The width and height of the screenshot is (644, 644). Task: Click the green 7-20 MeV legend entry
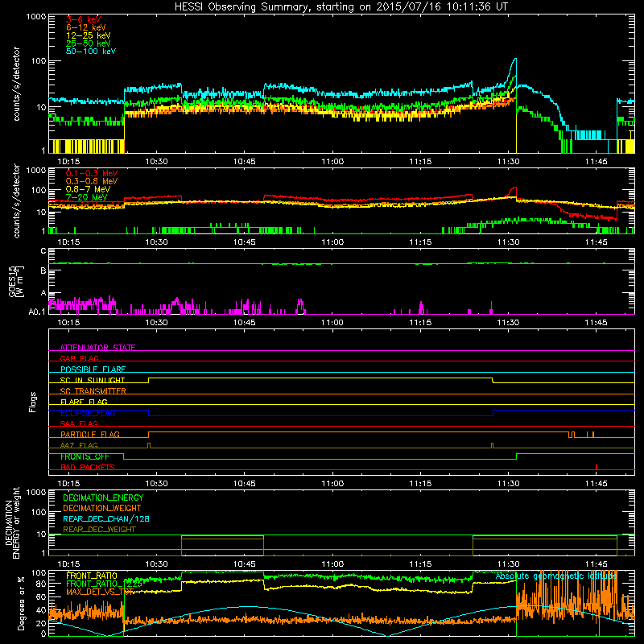pos(87,197)
